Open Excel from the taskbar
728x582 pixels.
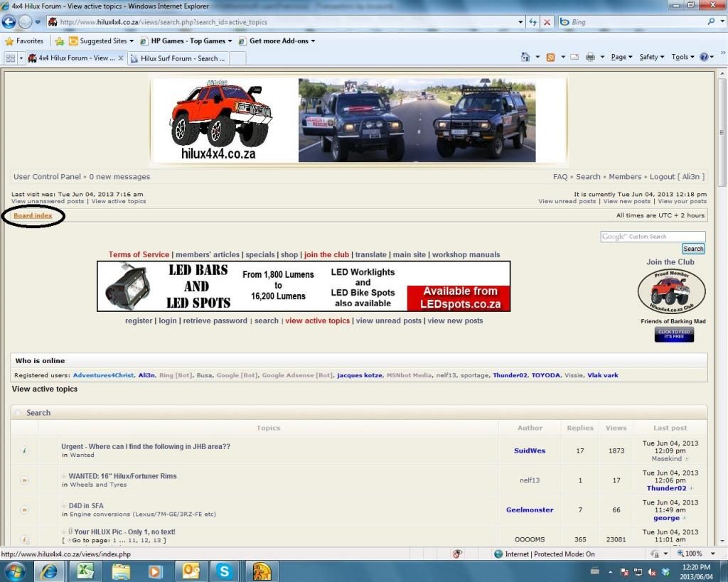85,571
